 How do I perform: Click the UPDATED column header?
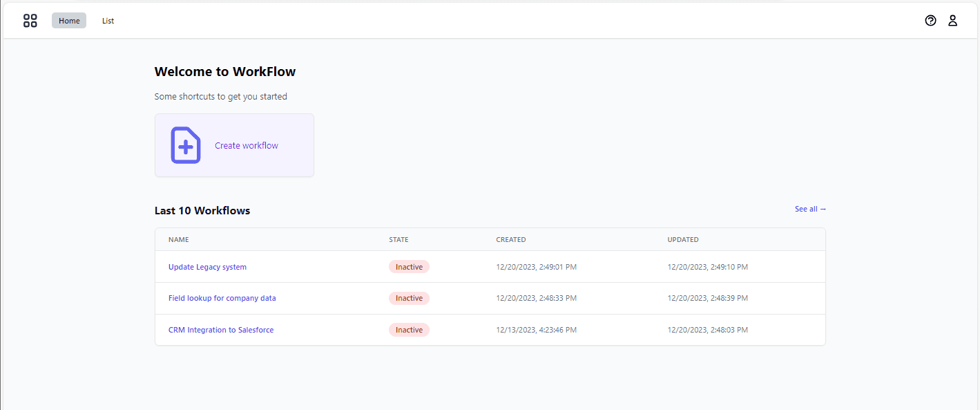pos(683,239)
